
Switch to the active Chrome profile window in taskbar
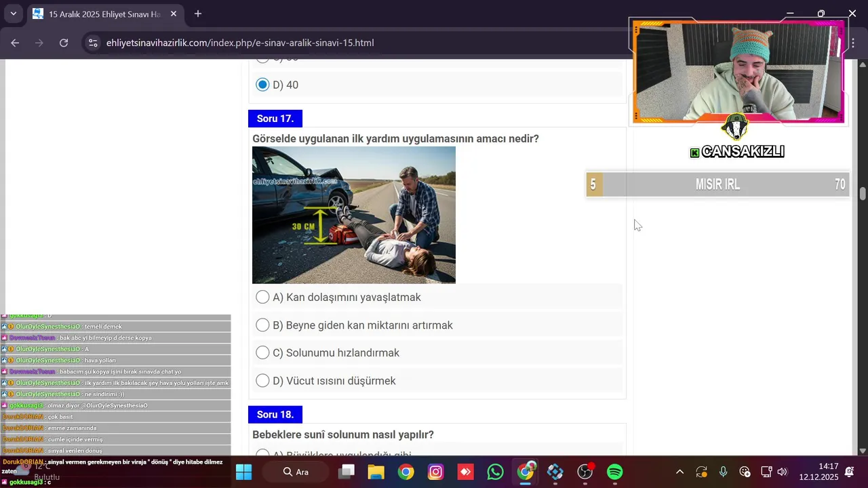click(526, 472)
